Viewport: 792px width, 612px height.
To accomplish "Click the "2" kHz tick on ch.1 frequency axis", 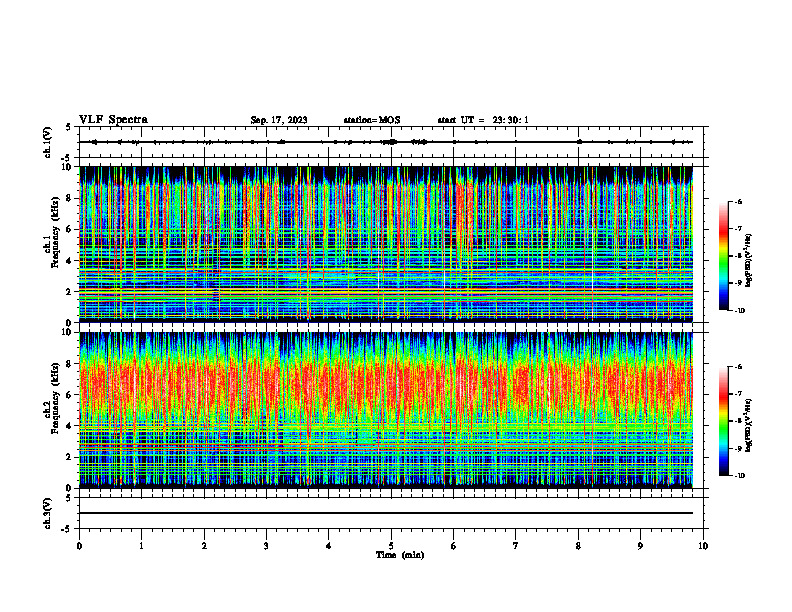I will click(69, 292).
